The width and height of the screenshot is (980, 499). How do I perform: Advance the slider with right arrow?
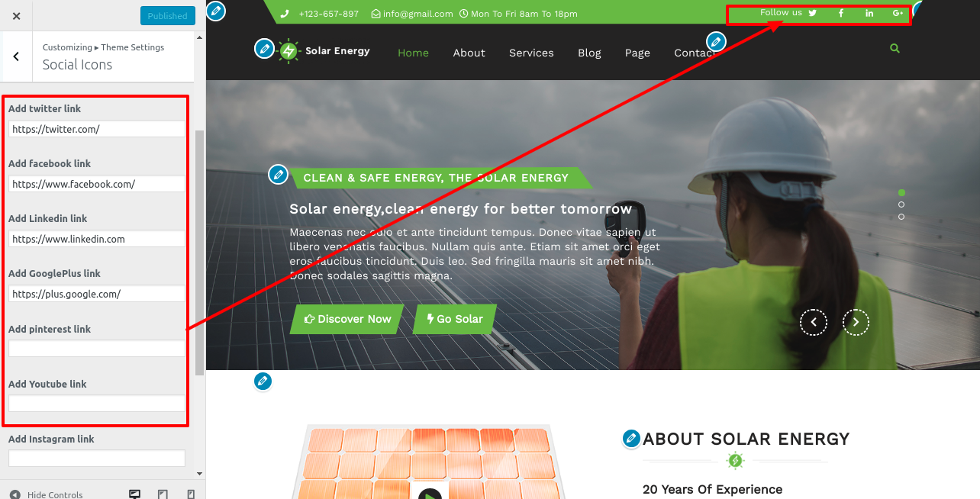pyautogui.click(x=856, y=322)
